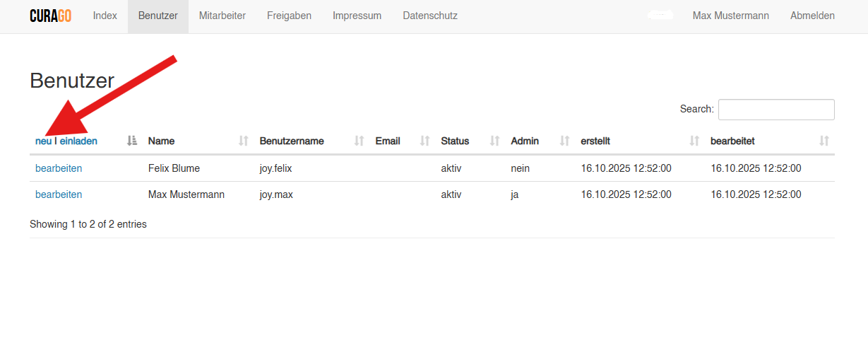Click the CURAGO logo
This screenshot has height=338, width=868.
click(x=50, y=16)
